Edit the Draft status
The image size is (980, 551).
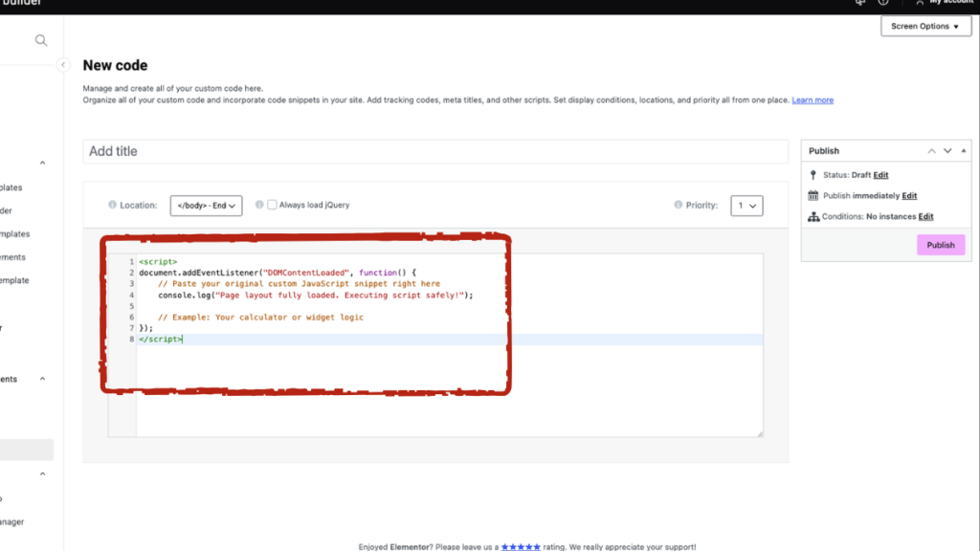point(880,175)
